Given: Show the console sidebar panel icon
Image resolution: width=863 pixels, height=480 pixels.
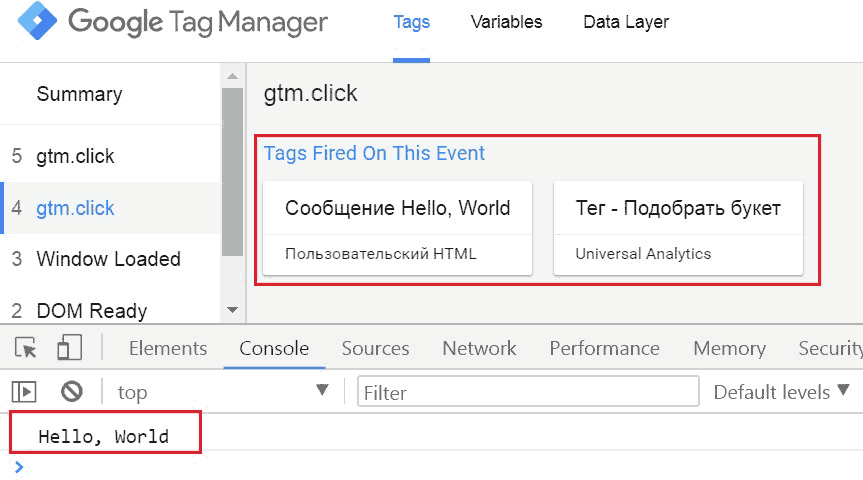Looking at the screenshot, I should coord(24,392).
